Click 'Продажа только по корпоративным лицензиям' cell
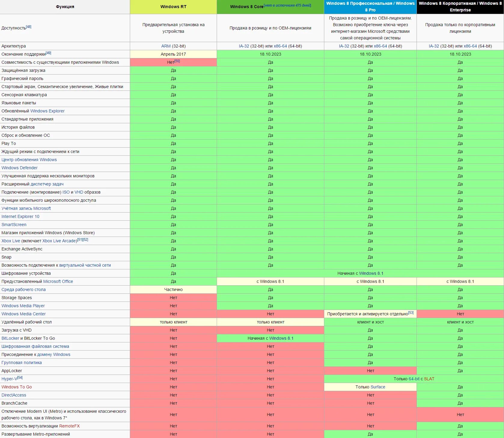 point(460,28)
